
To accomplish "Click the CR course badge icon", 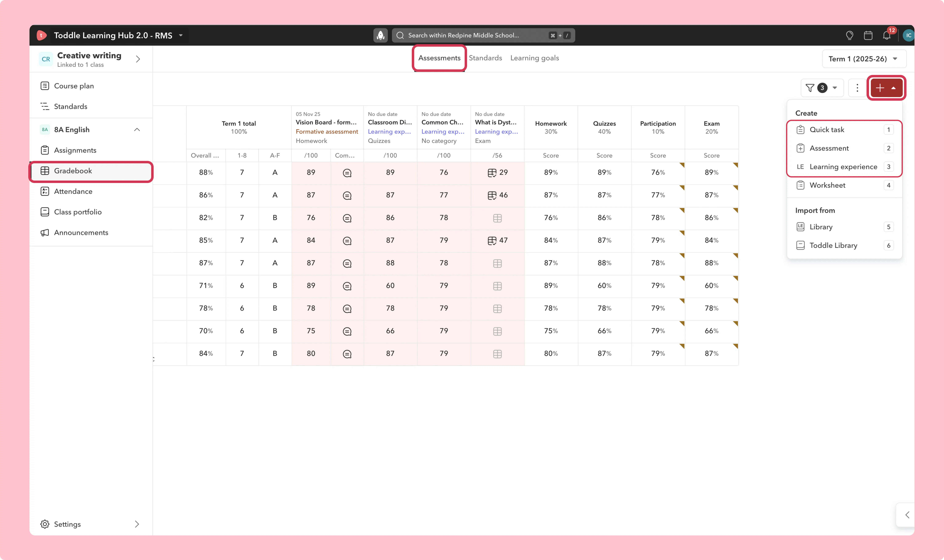I will coord(46,59).
